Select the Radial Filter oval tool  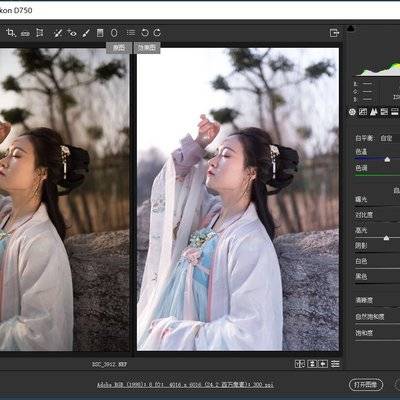tap(114, 33)
